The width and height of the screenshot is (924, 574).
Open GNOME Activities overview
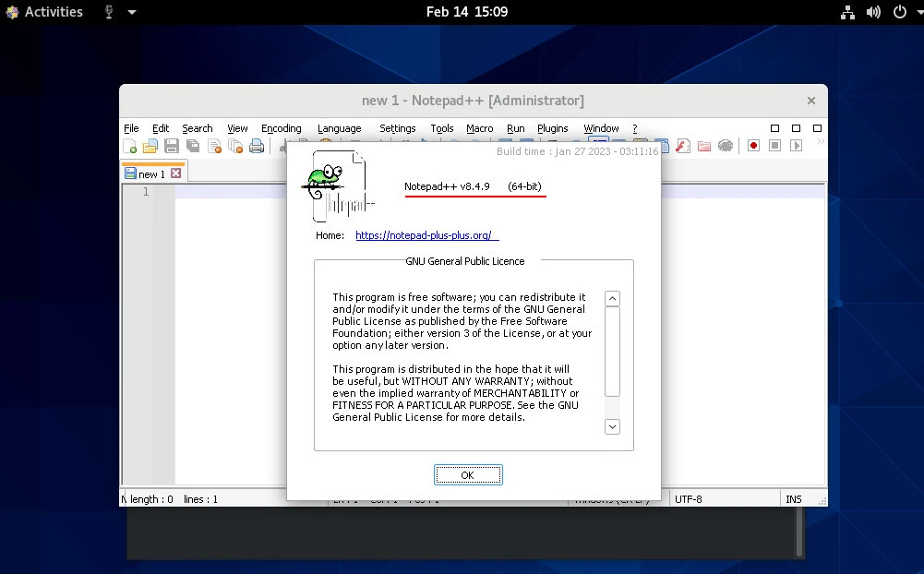(44, 12)
